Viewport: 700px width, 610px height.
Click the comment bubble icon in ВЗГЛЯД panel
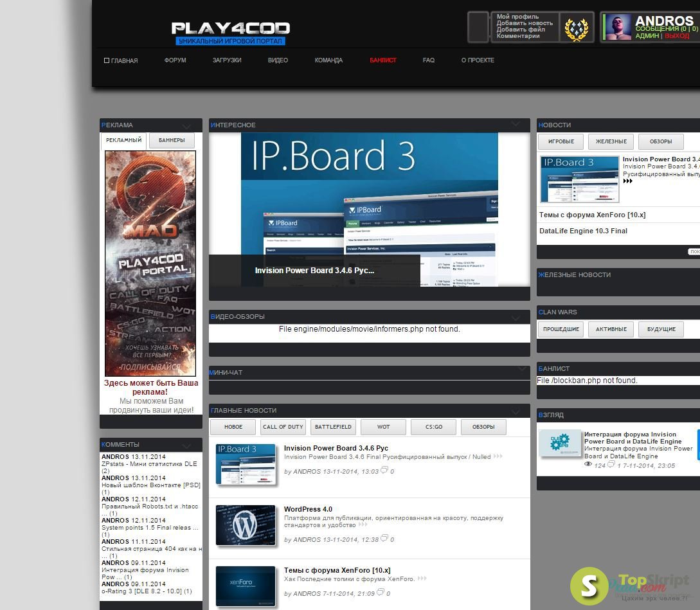click(x=611, y=464)
